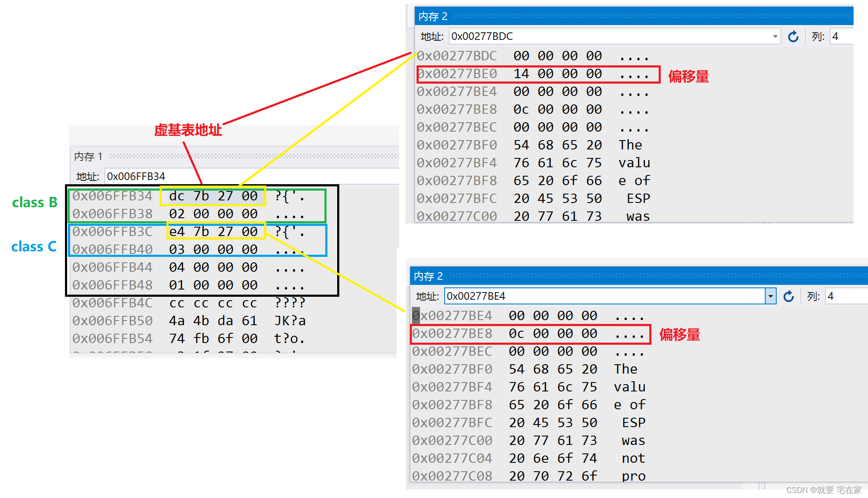Select memory row 0x006FFB54 in Memory 1
This screenshot has height=498, width=868.
[x=189, y=339]
